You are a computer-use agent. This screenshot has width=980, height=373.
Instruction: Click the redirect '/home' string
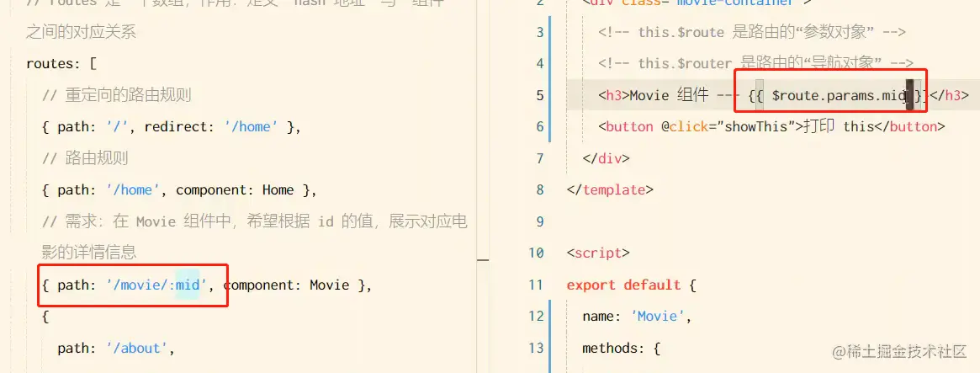(252, 127)
